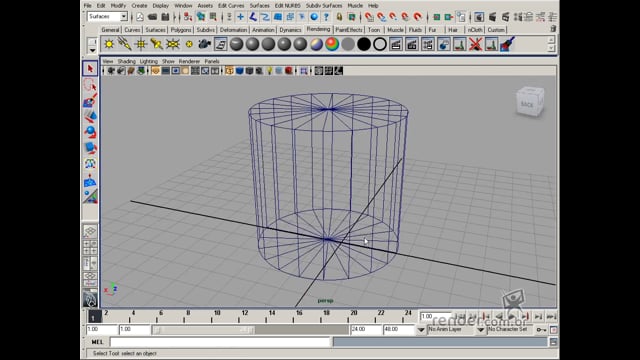Viewport: 640px width, 360px height.
Task: Toggle viewport wireframe-on-shaded blue cube
Action: pyautogui.click(x=240, y=71)
